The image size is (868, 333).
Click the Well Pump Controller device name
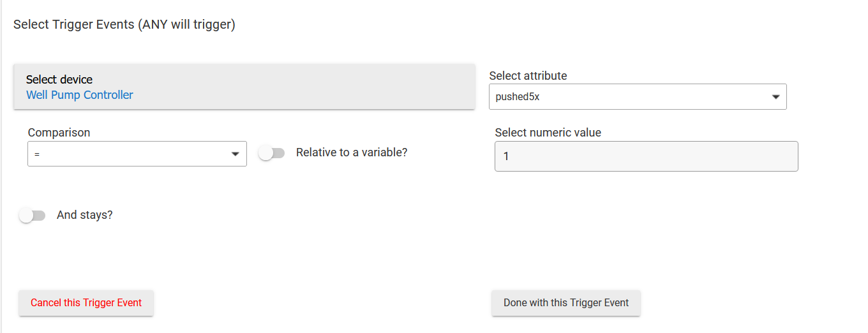click(x=80, y=95)
